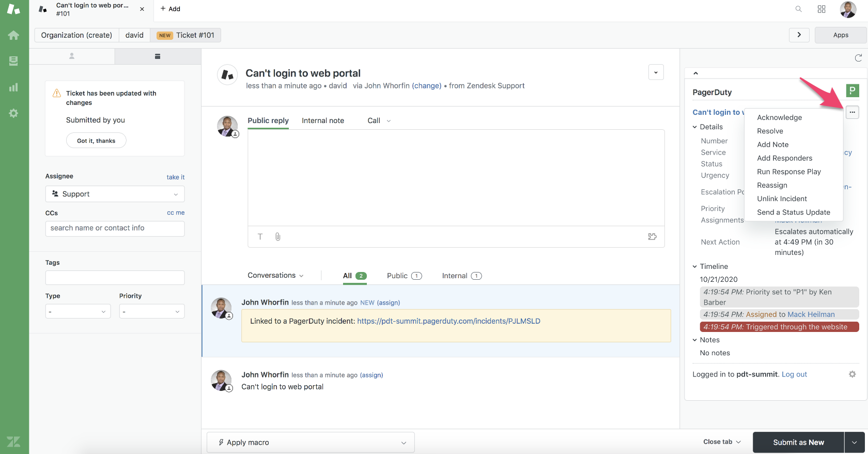Image resolution: width=868 pixels, height=454 pixels.
Task: Open the Zendesk products grid icon
Action: 822,9
